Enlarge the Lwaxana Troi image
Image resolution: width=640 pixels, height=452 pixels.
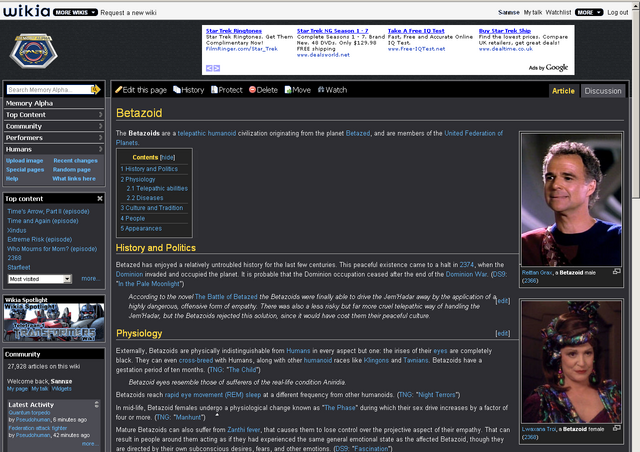click(x=617, y=428)
